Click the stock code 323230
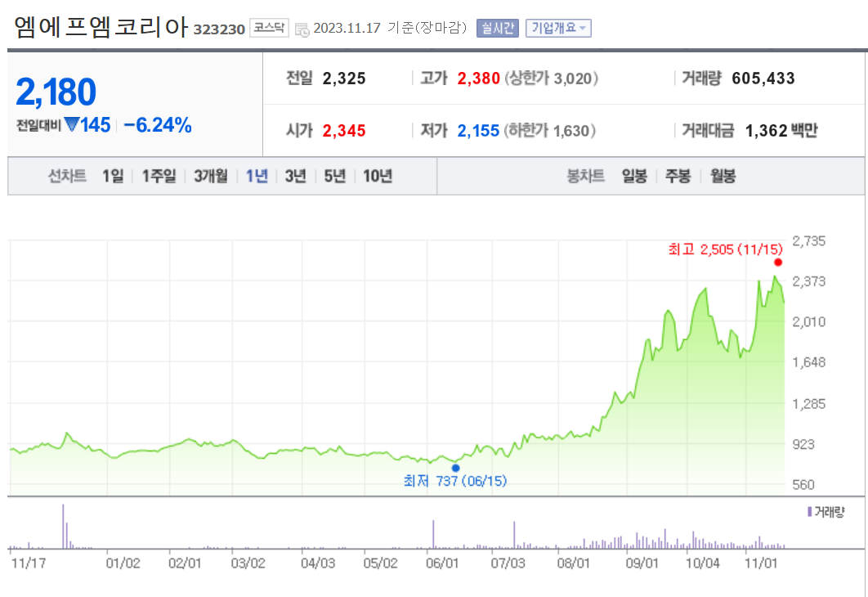This screenshot has width=868, height=597. click(x=219, y=29)
